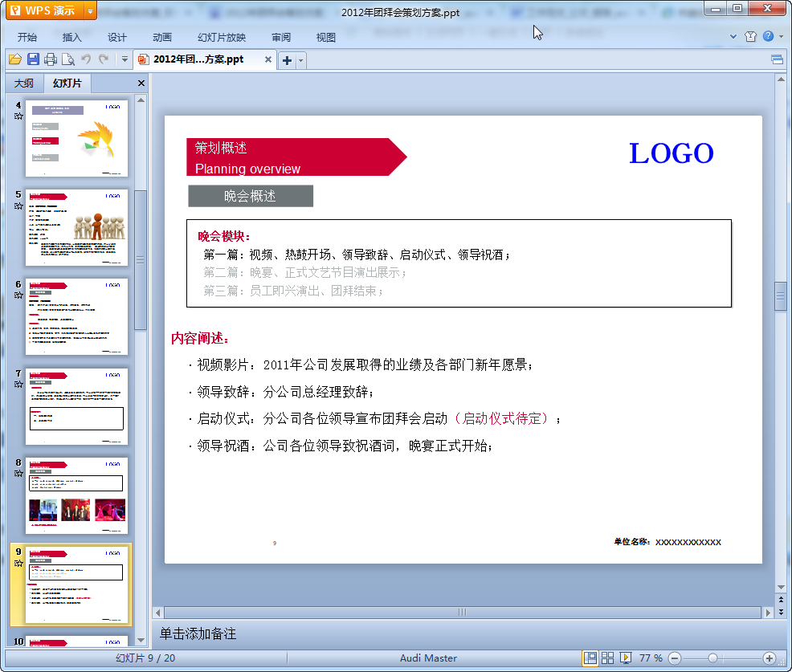Start slide show from status bar icon

(x=625, y=658)
